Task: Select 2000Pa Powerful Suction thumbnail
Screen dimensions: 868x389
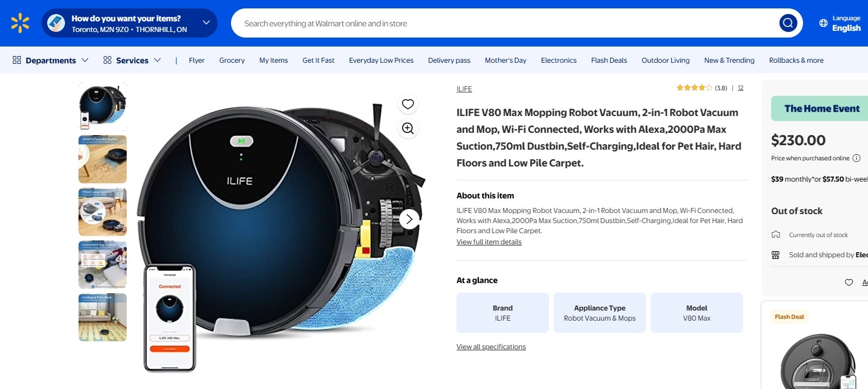Action: [103, 159]
